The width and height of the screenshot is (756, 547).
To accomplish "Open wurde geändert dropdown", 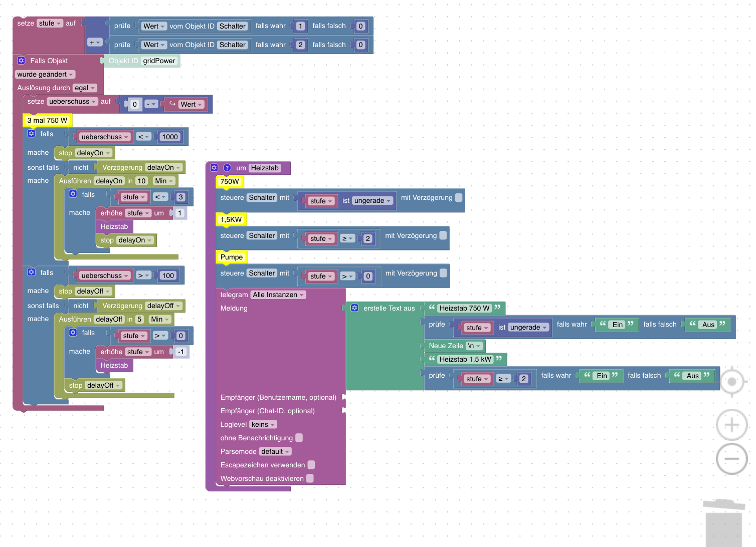I will 45,74.
